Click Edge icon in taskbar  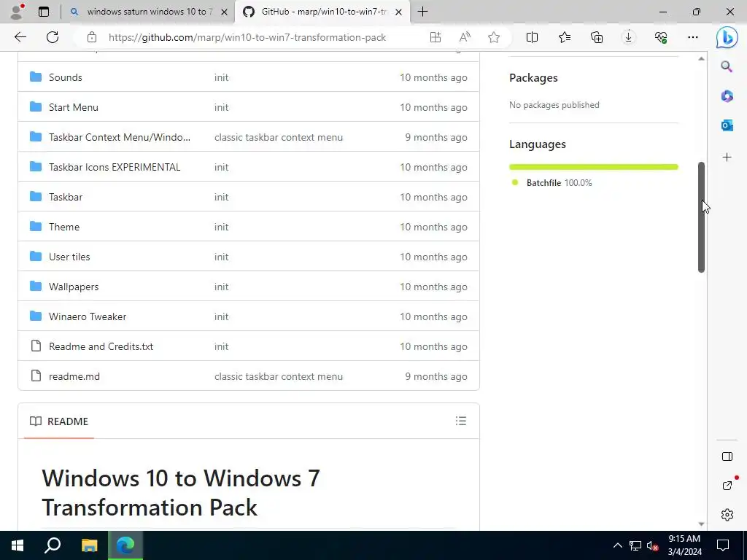pyautogui.click(x=125, y=545)
